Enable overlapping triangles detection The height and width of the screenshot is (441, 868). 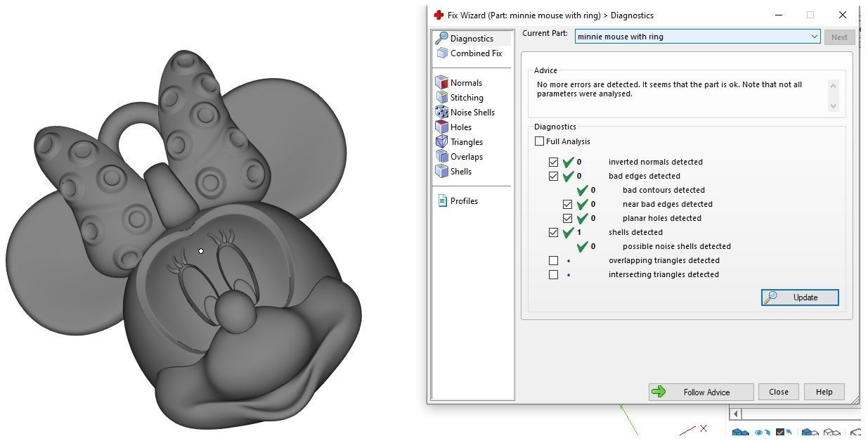pyautogui.click(x=553, y=260)
